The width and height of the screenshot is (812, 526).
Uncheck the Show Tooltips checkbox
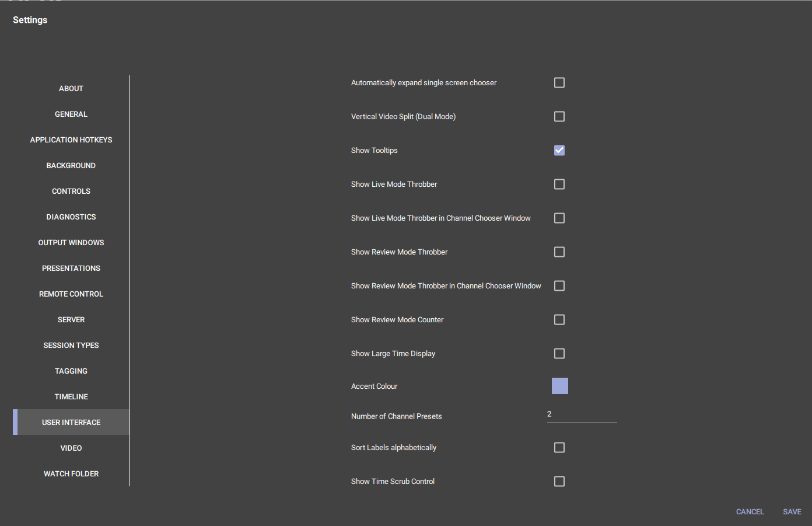[x=559, y=151]
